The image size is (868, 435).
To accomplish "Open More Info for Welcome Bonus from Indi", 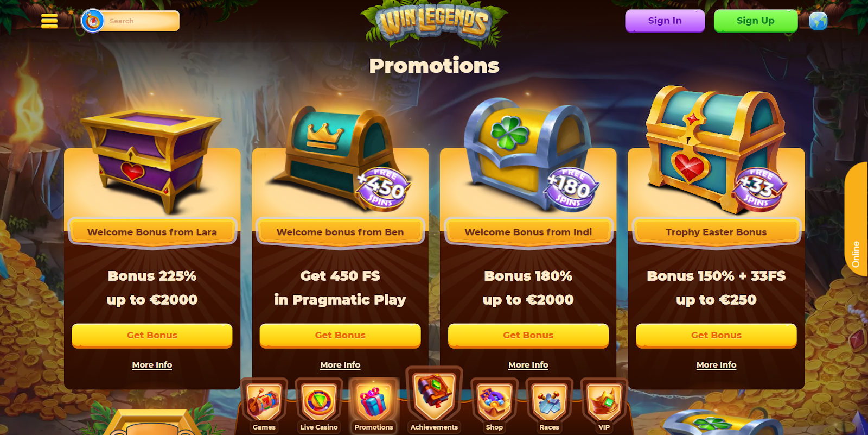I will [x=528, y=365].
